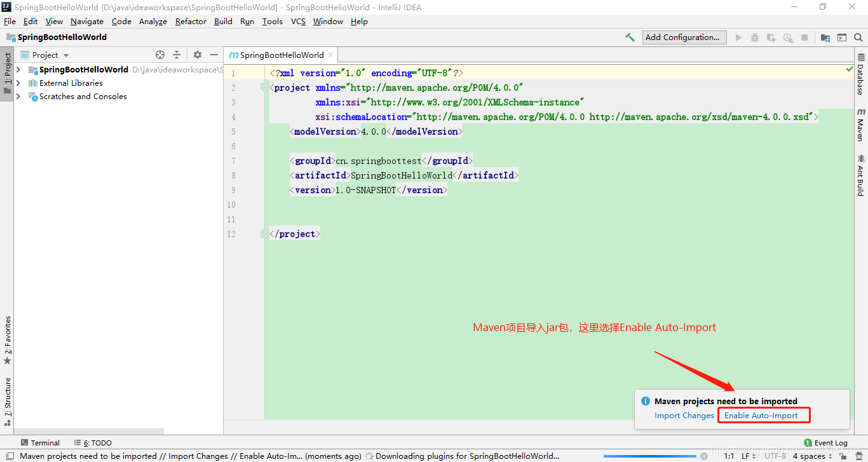Click the fold marker on line 2 gutter
The image size is (868, 462).
[x=264, y=88]
